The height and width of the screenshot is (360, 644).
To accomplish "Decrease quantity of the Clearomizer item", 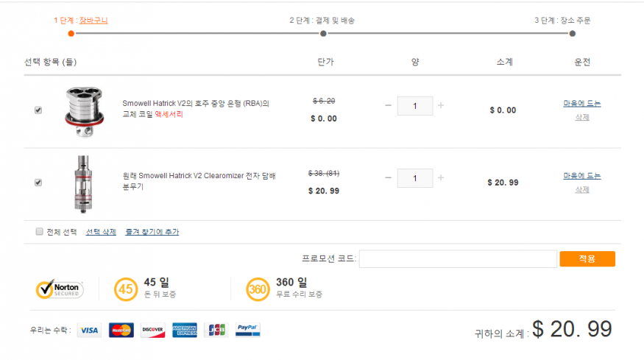I will (388, 178).
